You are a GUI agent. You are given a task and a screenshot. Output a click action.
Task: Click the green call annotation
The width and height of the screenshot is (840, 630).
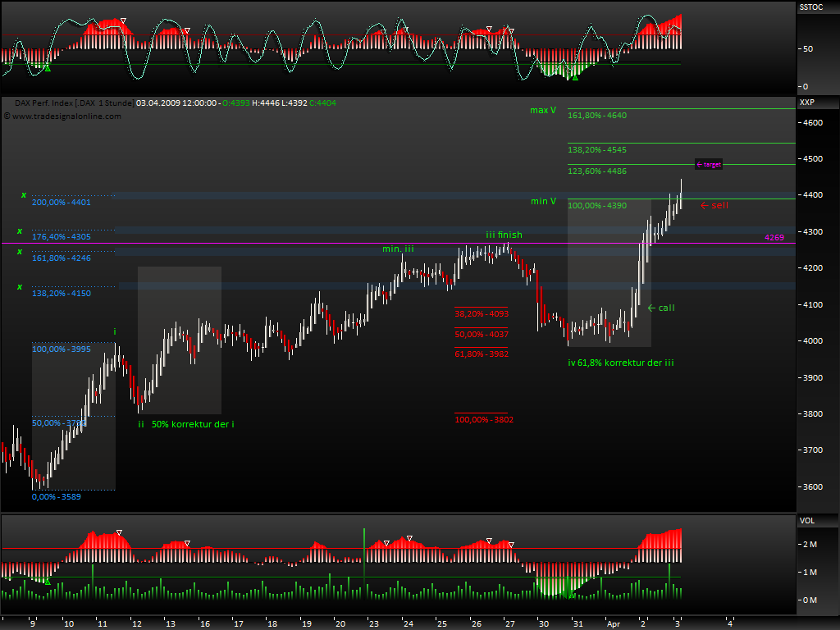pyautogui.click(x=661, y=308)
